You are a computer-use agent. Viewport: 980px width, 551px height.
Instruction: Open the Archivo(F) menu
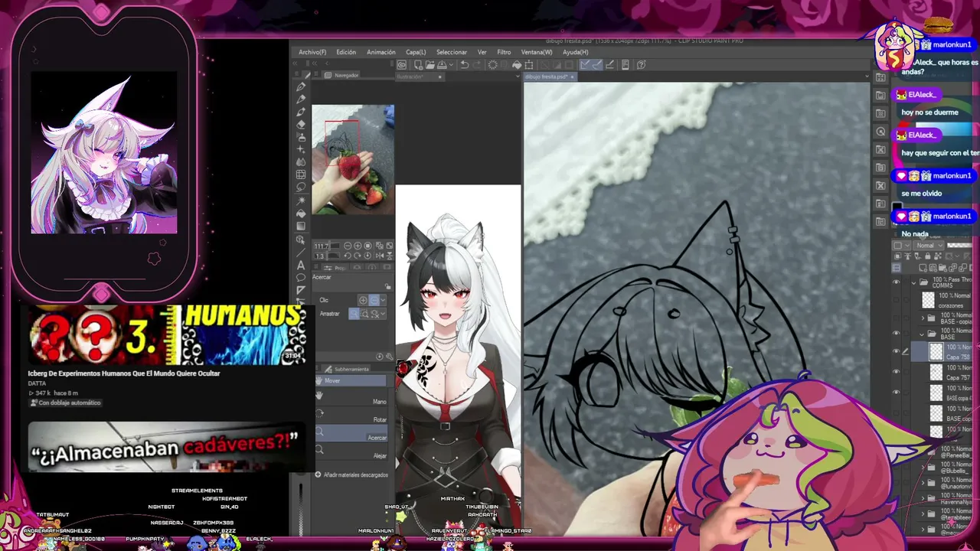pos(312,52)
